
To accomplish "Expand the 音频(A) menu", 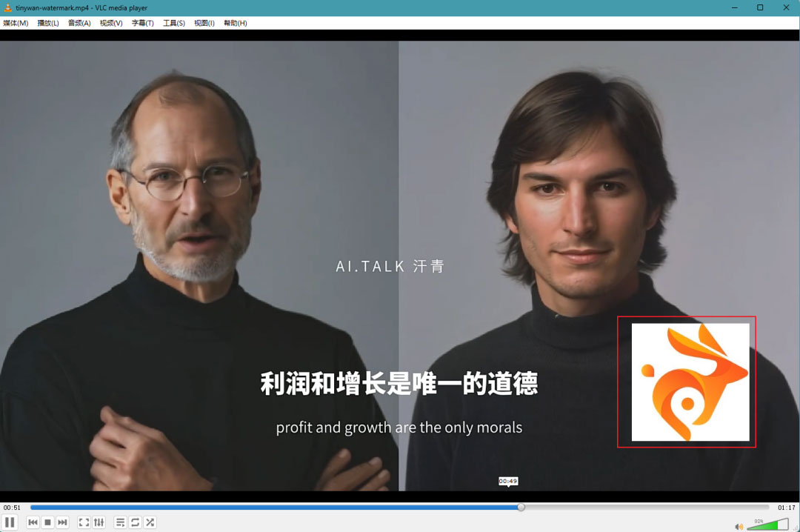I will [79, 23].
